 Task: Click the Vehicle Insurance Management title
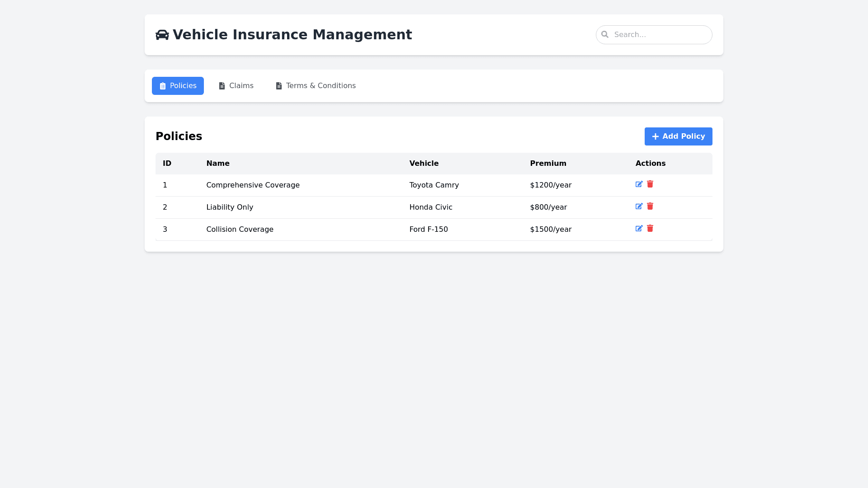pos(292,35)
